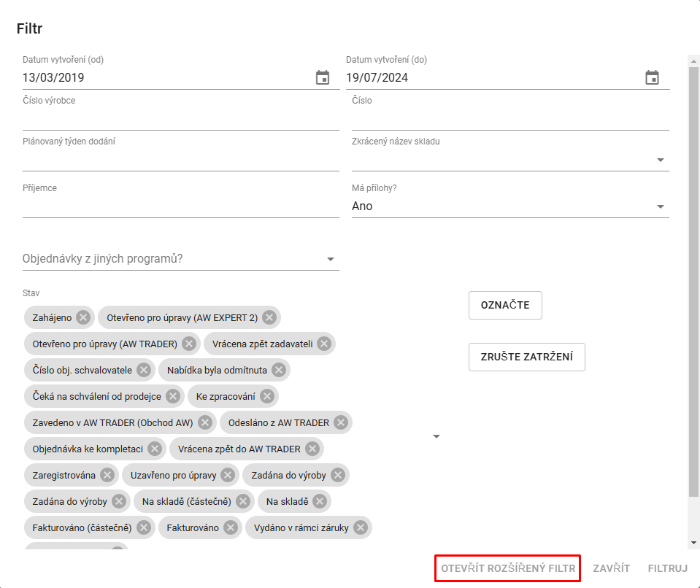Remove Nabídka byla odmítnuta chip
Image resolution: width=700 pixels, height=588 pixels.
279,370
